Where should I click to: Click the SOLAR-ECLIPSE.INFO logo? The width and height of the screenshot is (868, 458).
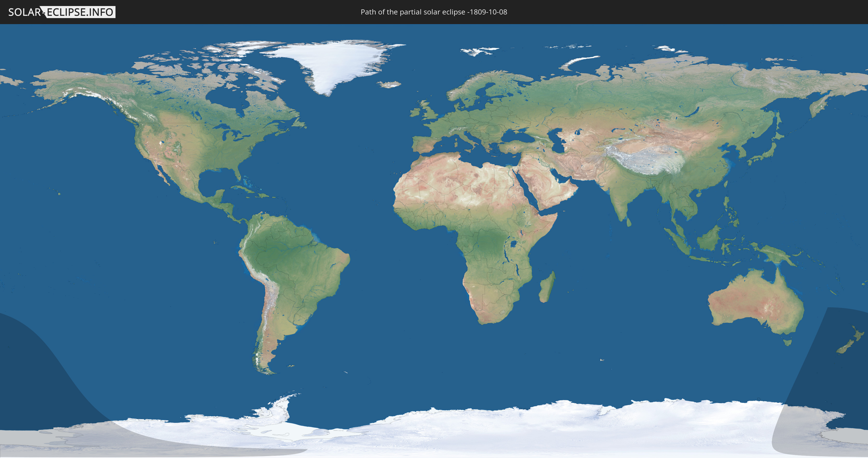click(x=62, y=12)
